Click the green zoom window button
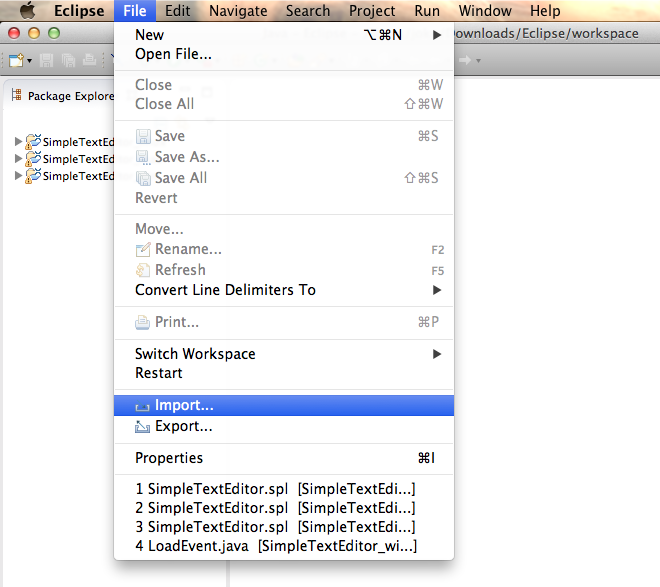Viewport: 660px width, 587px height. pyautogui.click(x=54, y=33)
